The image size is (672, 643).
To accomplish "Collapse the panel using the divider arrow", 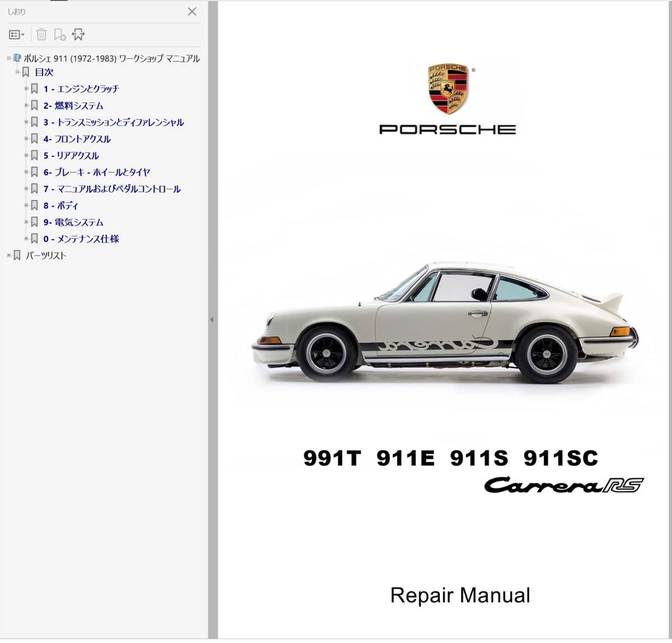I will coord(212,320).
